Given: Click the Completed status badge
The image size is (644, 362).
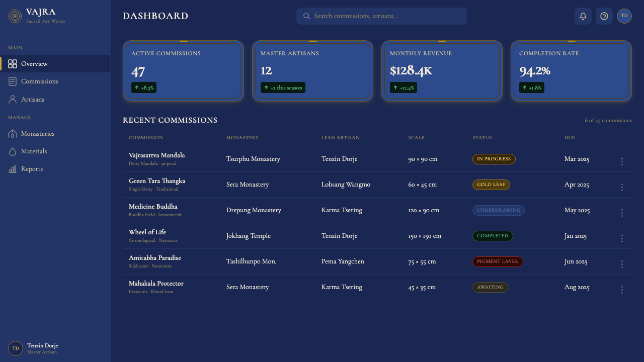Looking at the screenshot, I should click(493, 236).
